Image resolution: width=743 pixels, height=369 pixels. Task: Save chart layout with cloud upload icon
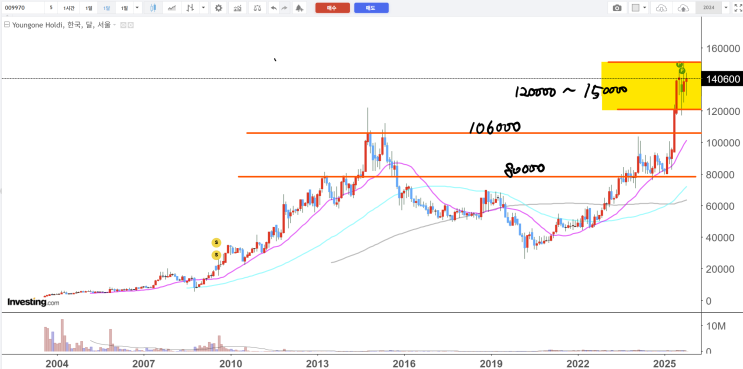pyautogui.click(x=683, y=8)
